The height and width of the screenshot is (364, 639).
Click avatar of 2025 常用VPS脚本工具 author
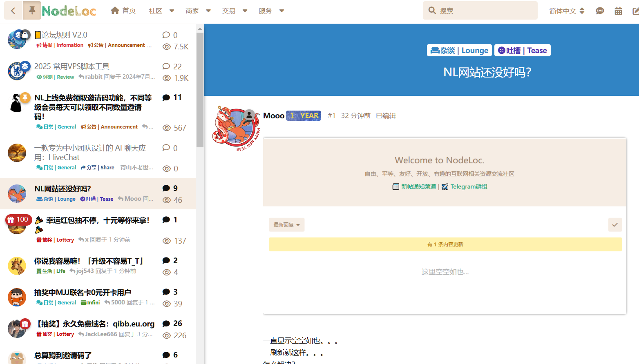[17, 71]
